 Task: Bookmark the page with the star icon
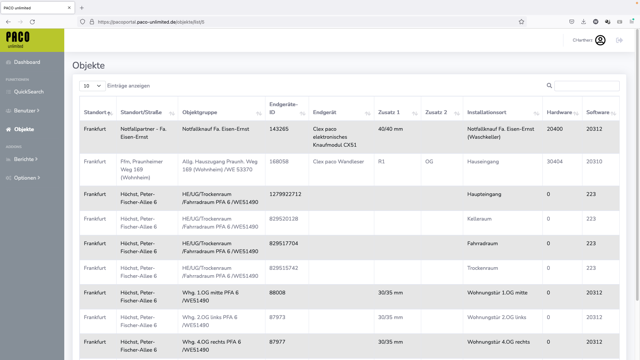521,22
